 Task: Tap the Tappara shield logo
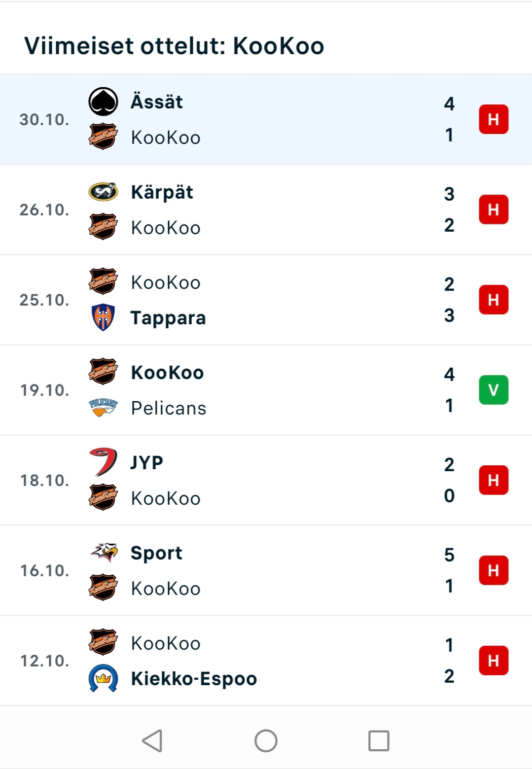click(103, 317)
